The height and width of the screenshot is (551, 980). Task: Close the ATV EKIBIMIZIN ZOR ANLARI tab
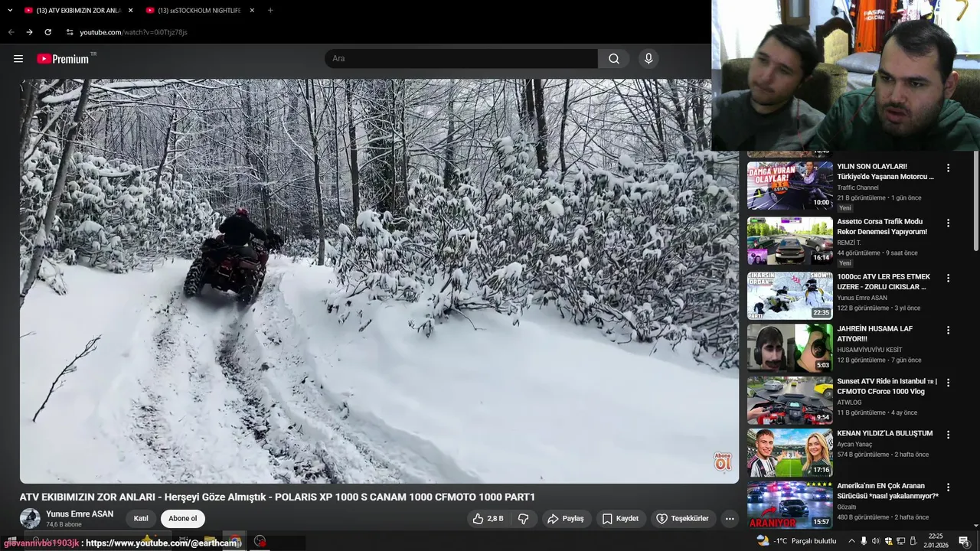pos(130,11)
